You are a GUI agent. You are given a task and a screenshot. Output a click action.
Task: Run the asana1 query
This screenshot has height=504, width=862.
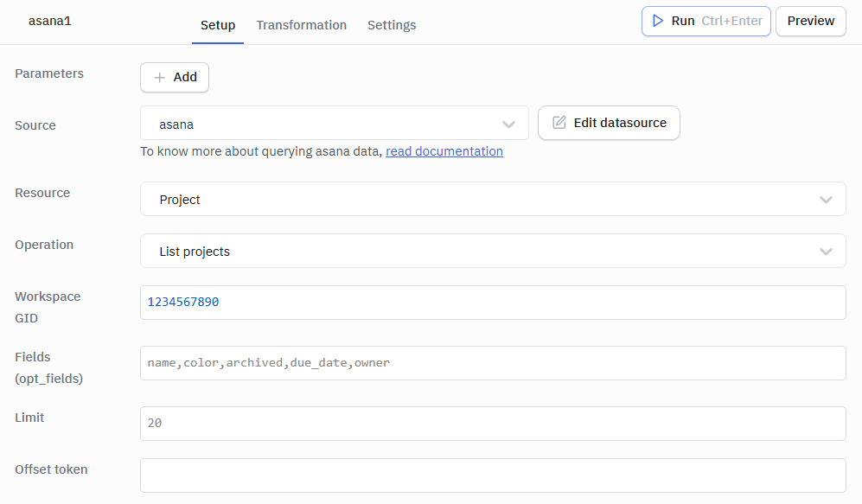pyautogui.click(x=706, y=22)
